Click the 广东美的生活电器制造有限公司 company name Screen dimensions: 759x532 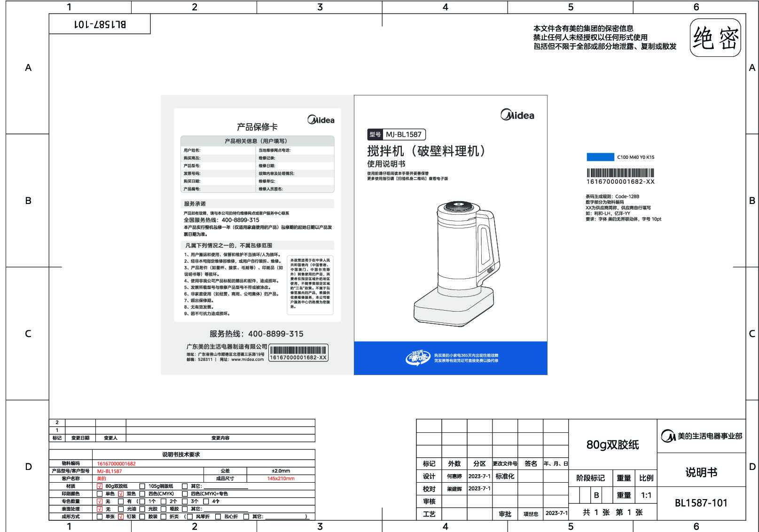tap(227, 346)
